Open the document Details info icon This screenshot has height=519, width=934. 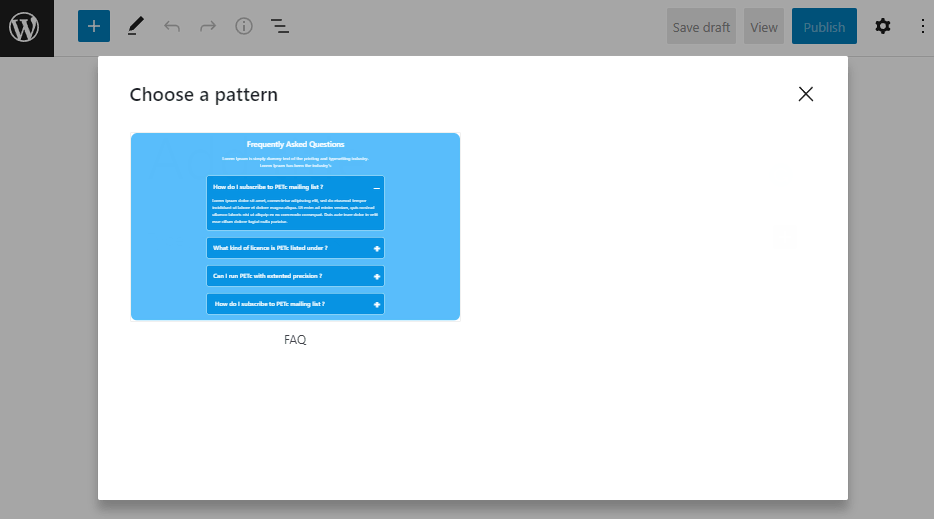point(244,27)
